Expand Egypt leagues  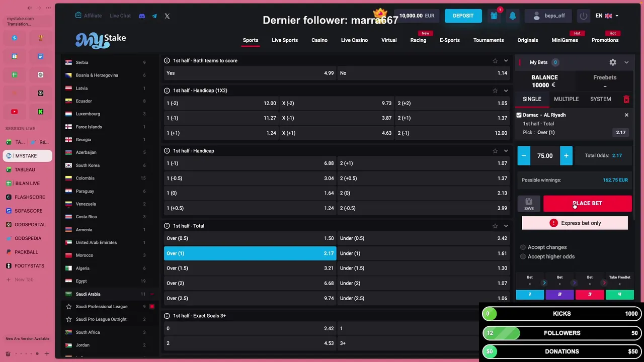click(x=109, y=281)
